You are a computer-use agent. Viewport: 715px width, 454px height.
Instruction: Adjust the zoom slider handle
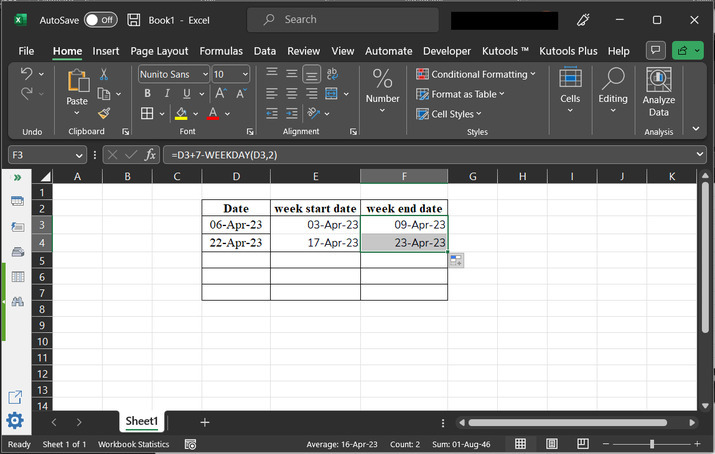[x=652, y=444]
